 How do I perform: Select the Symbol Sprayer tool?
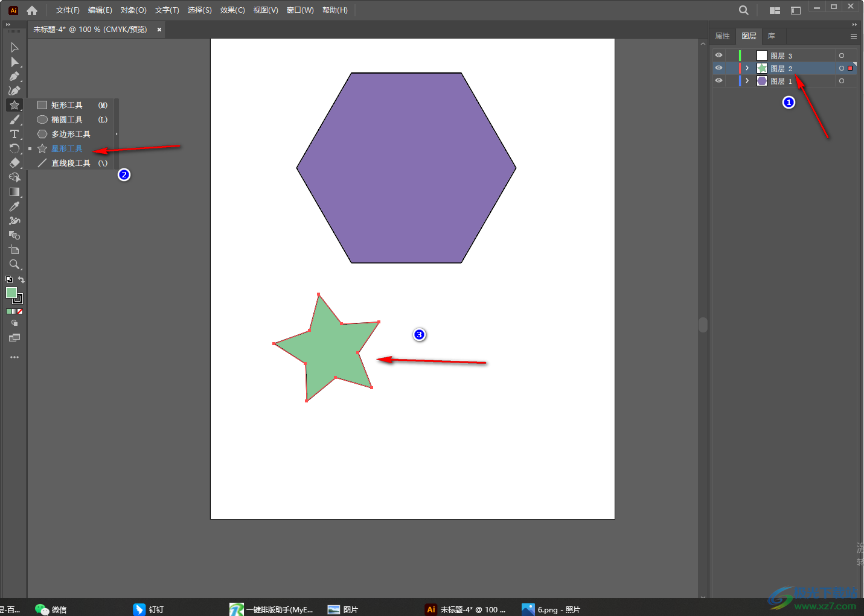coord(14,221)
